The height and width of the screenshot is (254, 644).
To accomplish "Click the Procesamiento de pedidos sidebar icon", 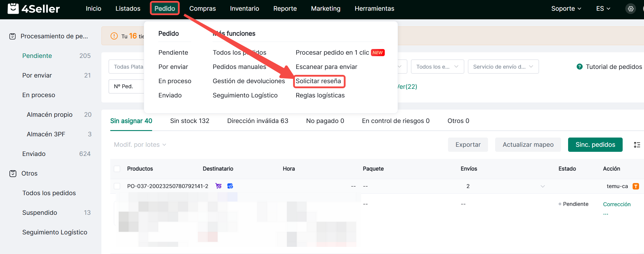I will (x=12, y=36).
